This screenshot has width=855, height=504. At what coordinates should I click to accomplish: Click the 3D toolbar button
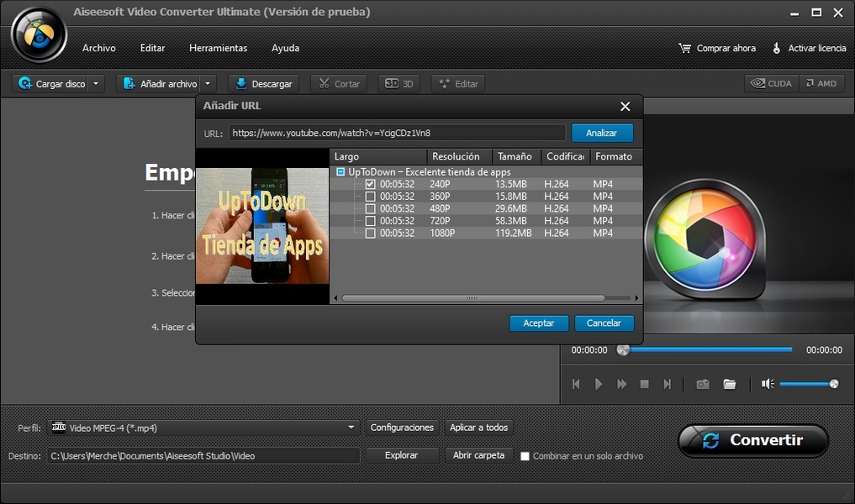[398, 84]
